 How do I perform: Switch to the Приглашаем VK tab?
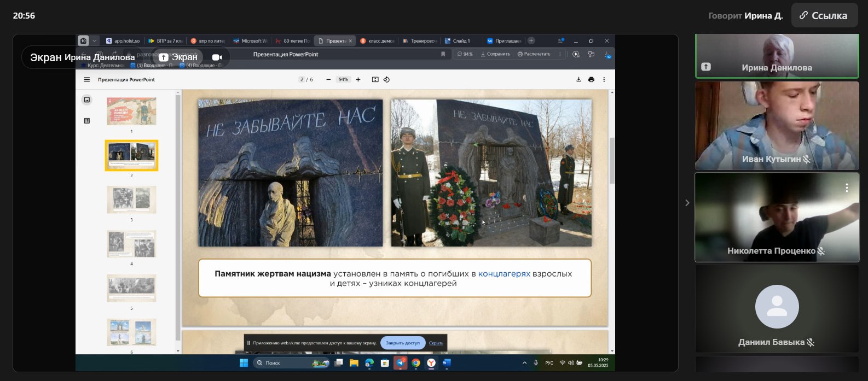504,41
